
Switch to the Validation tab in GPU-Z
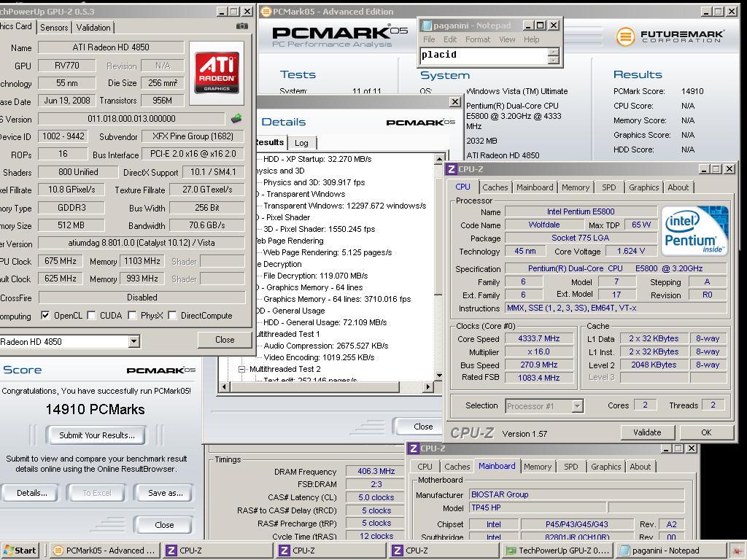tap(93, 28)
